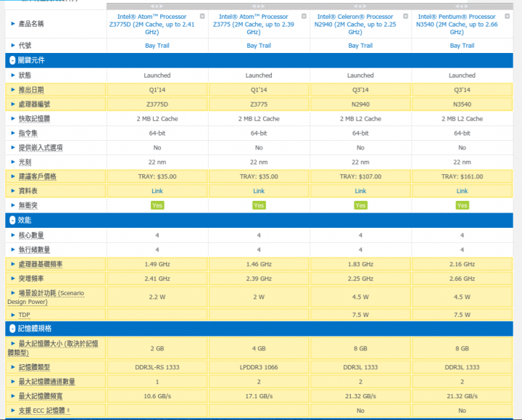The width and height of the screenshot is (522, 420).
Task: Click the Scenario Design Power label
Action: (46, 297)
